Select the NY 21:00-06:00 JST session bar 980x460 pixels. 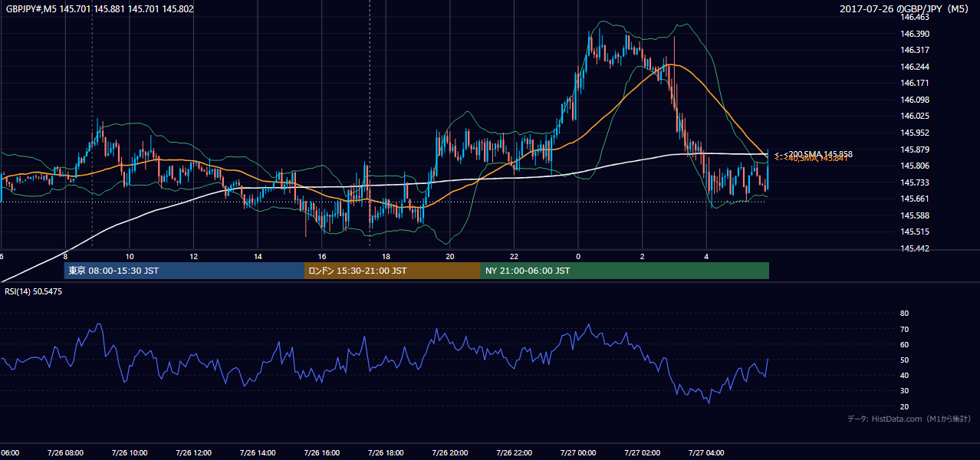[x=625, y=271]
